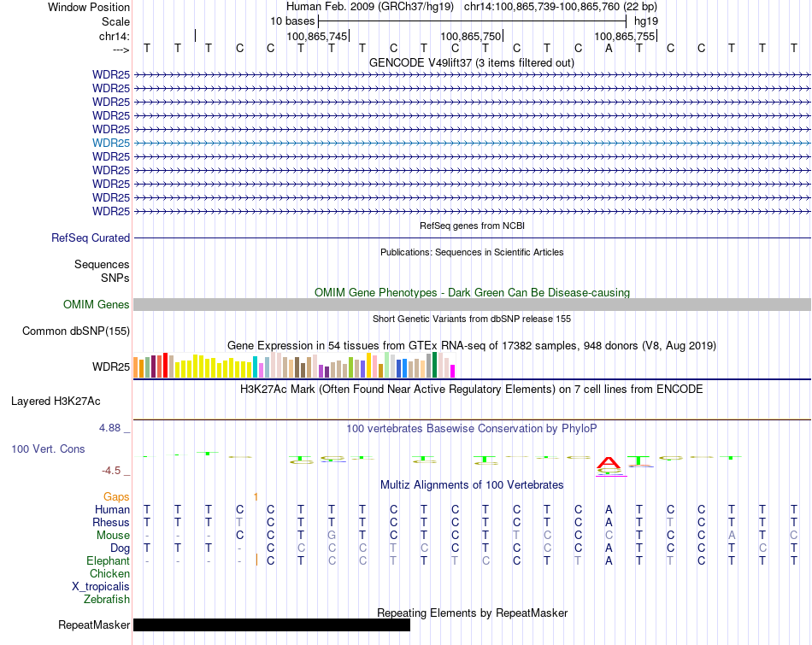Click the "Dog" alignment row label

coord(120,548)
